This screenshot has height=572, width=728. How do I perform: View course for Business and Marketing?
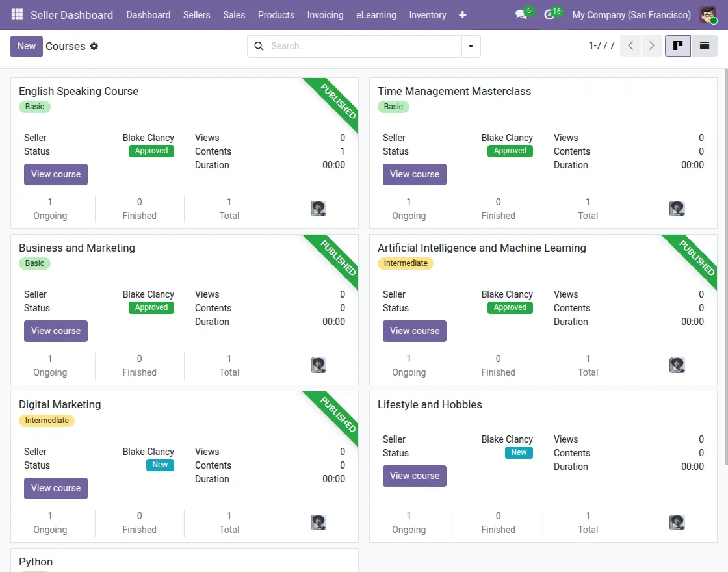pyautogui.click(x=56, y=331)
